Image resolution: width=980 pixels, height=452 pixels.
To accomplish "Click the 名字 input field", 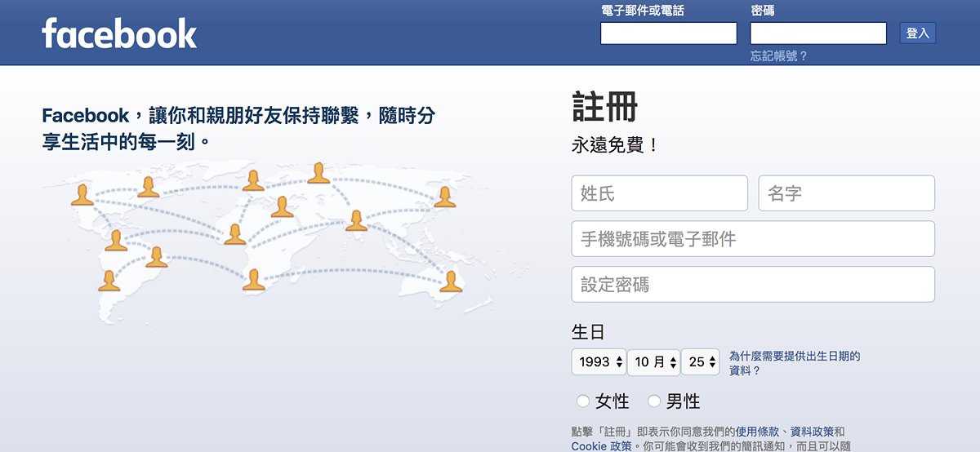I will click(x=847, y=193).
